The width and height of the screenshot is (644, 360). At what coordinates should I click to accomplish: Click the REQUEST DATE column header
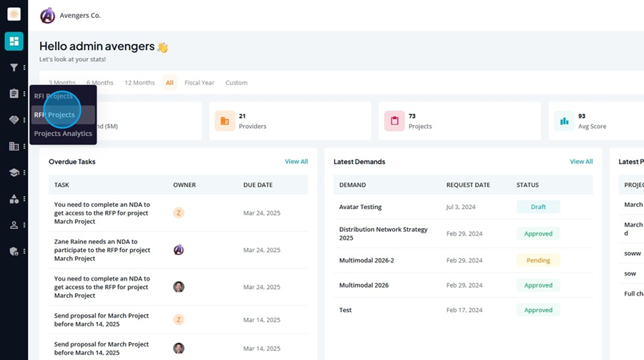click(468, 185)
